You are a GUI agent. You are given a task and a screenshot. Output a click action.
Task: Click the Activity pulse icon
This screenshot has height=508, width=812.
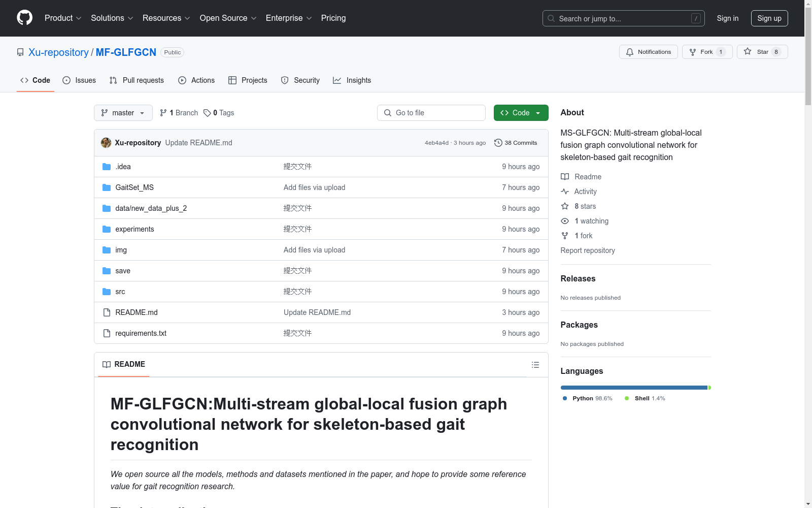pos(565,192)
